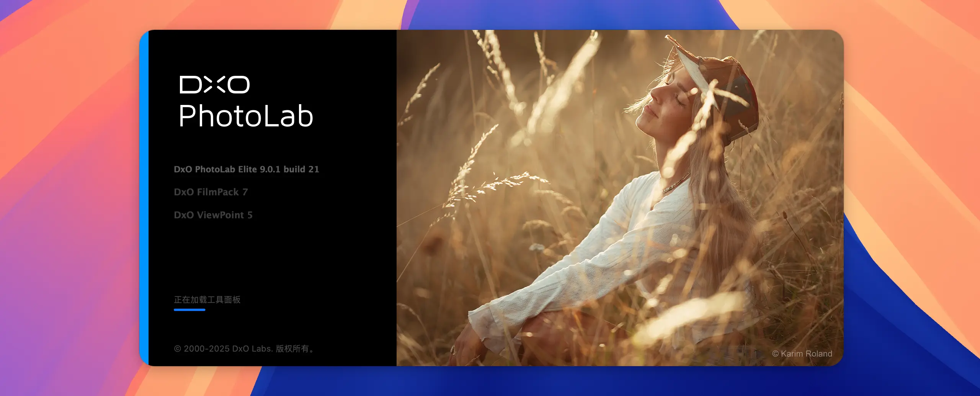980x396 pixels.
Task: Click the 正在加载工具面板 loading status text
Action: (x=207, y=299)
